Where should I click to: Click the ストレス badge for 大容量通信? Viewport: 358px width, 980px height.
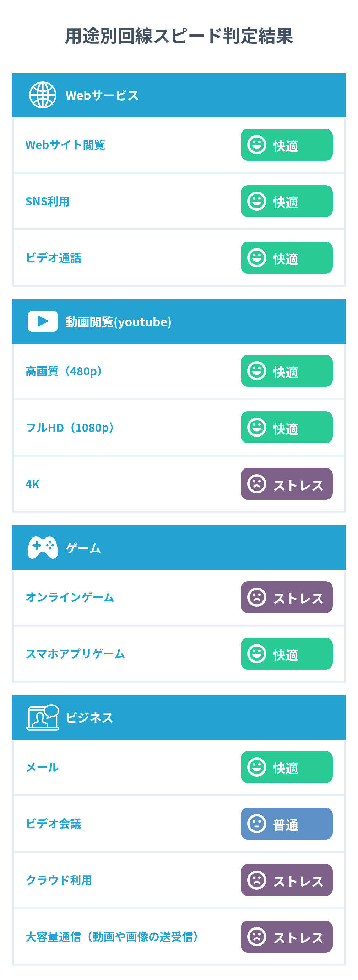click(x=287, y=937)
